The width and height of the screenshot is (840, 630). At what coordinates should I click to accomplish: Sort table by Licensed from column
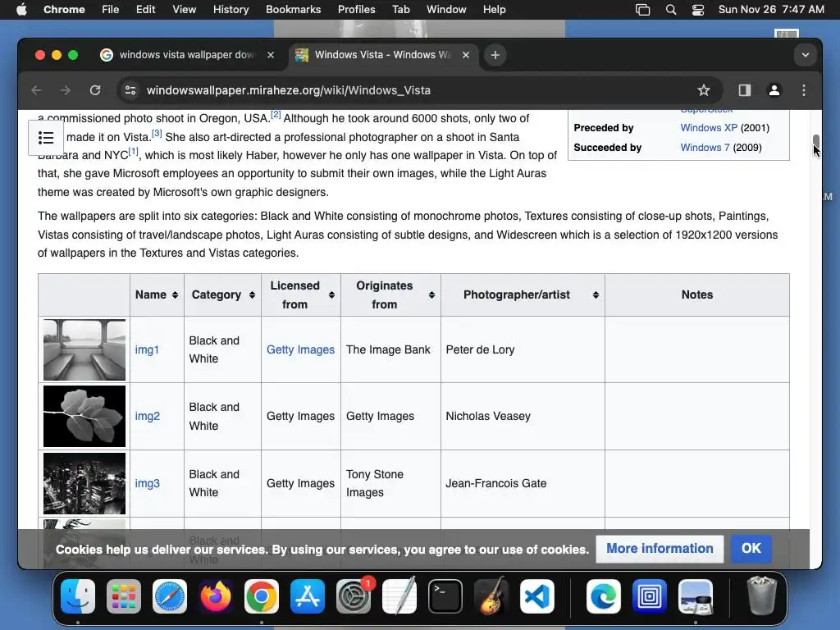[331, 295]
